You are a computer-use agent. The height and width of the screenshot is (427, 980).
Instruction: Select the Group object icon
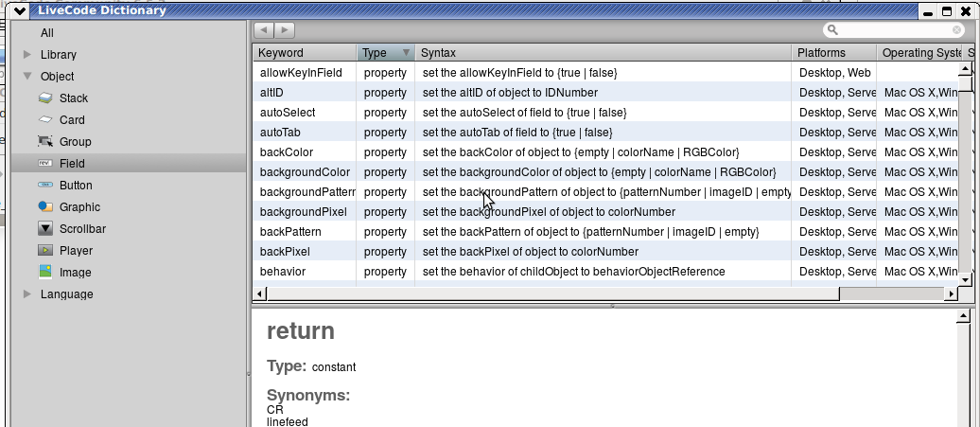[x=44, y=142]
